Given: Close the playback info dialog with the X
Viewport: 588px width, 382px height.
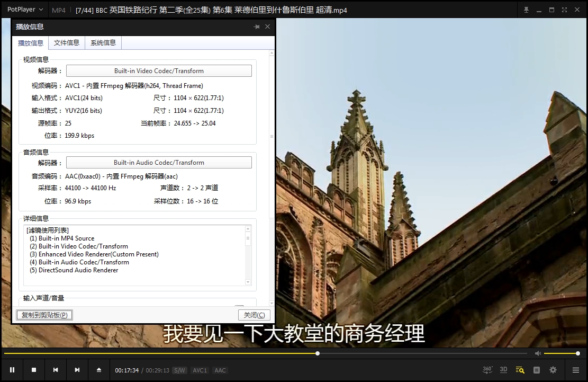Looking at the screenshot, I should [267, 26].
